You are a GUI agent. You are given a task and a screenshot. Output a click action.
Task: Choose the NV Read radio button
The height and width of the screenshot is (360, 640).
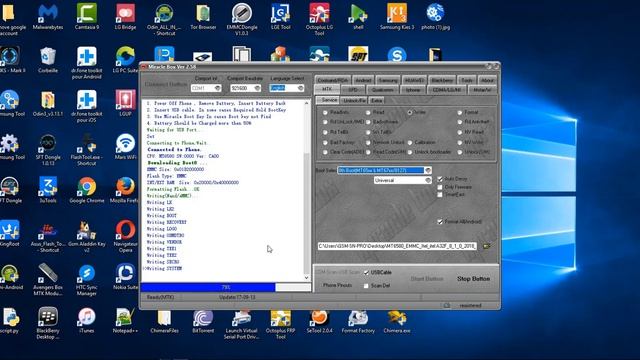460,132
